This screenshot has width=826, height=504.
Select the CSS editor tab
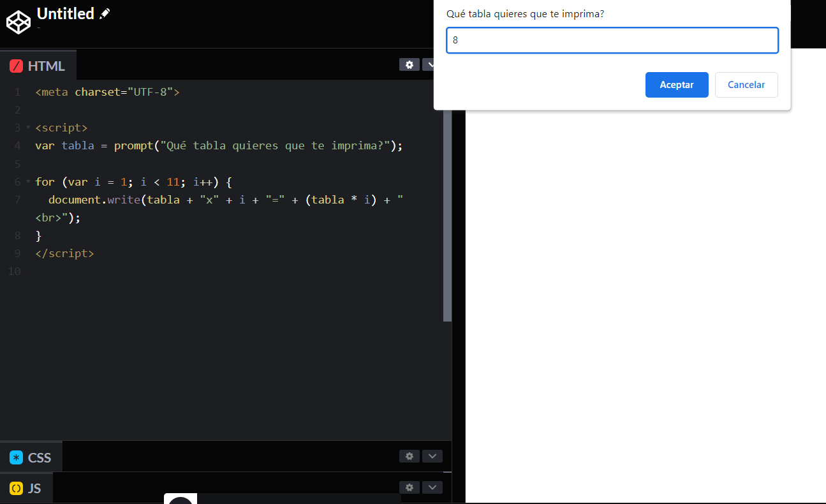click(31, 457)
